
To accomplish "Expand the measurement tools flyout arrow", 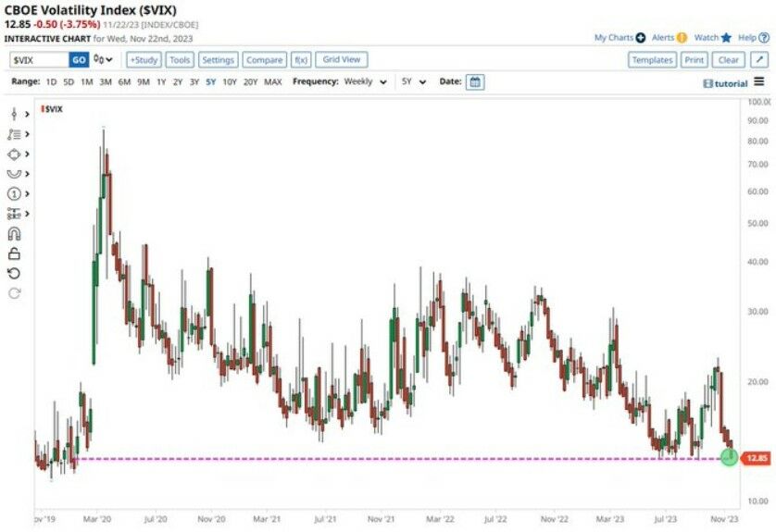I will click(x=27, y=214).
